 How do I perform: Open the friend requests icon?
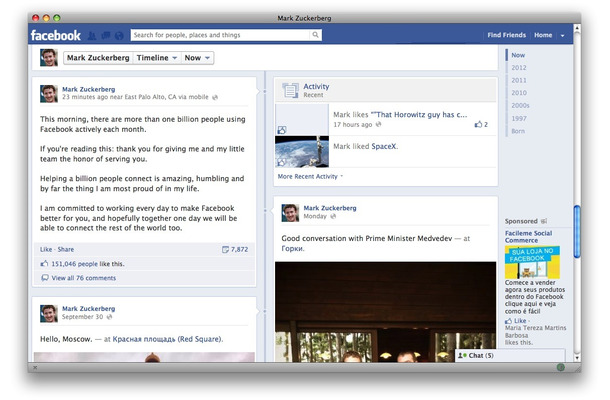click(x=92, y=36)
